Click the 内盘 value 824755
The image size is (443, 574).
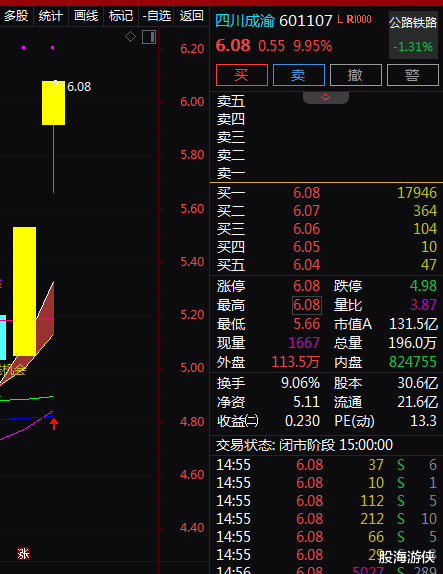[413, 362]
